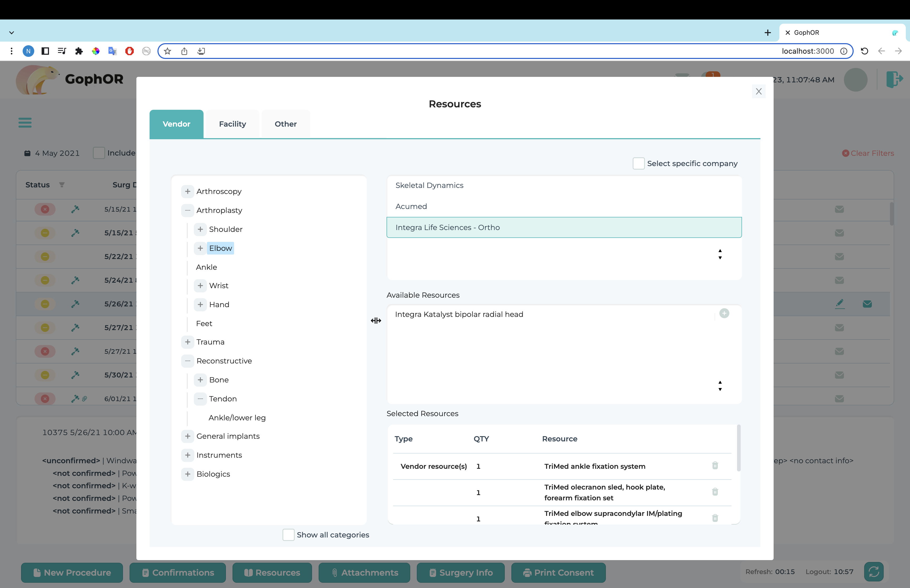Open the 4 May 2021 date picker
Screen dimensions: 910x588
click(x=52, y=153)
